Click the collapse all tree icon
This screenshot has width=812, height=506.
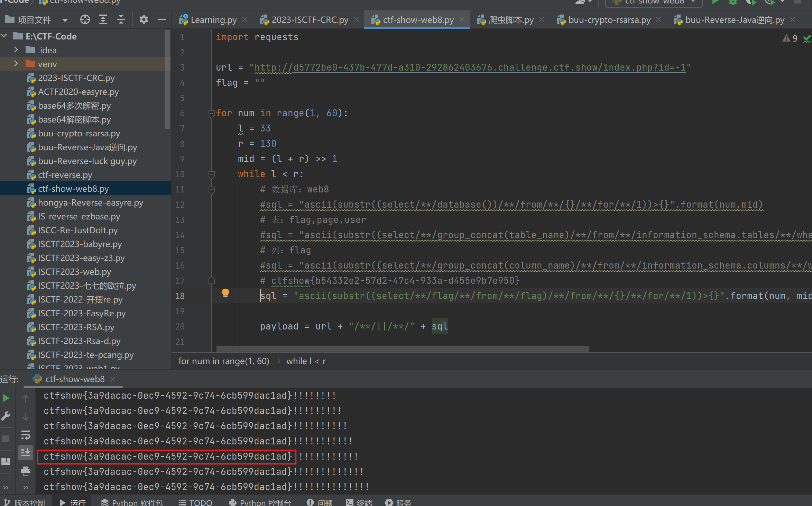coord(121,20)
